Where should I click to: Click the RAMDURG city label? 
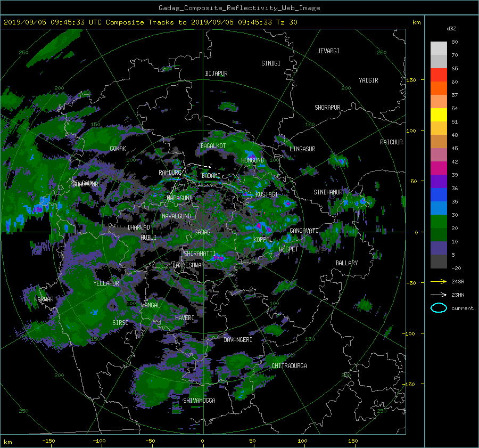pyautogui.click(x=170, y=173)
